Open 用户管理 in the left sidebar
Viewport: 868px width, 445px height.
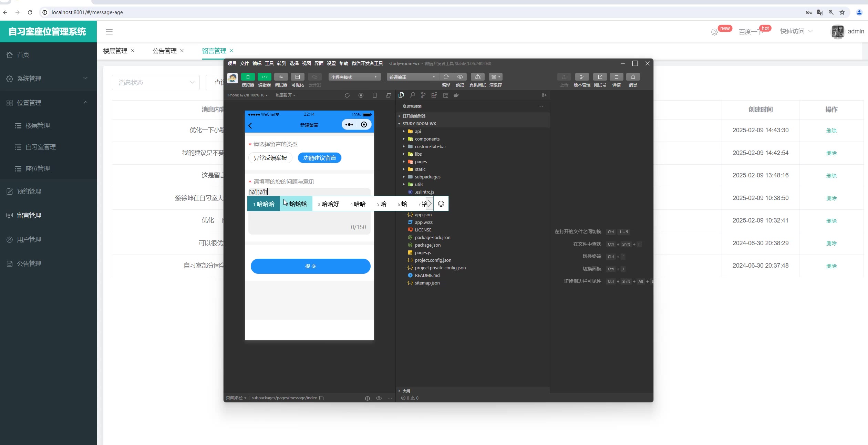coord(48,239)
